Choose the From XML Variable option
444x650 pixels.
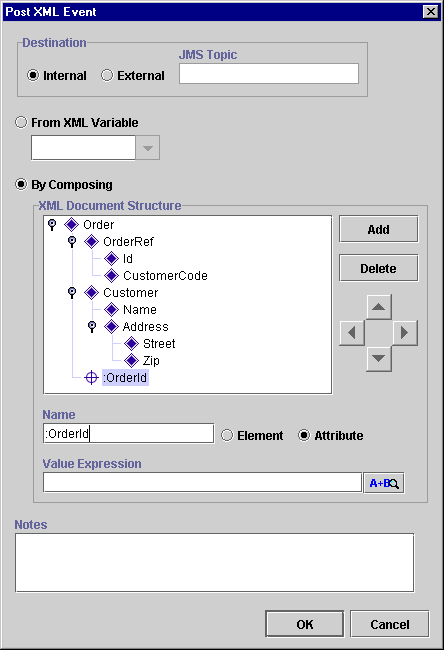pyautogui.click(x=21, y=122)
